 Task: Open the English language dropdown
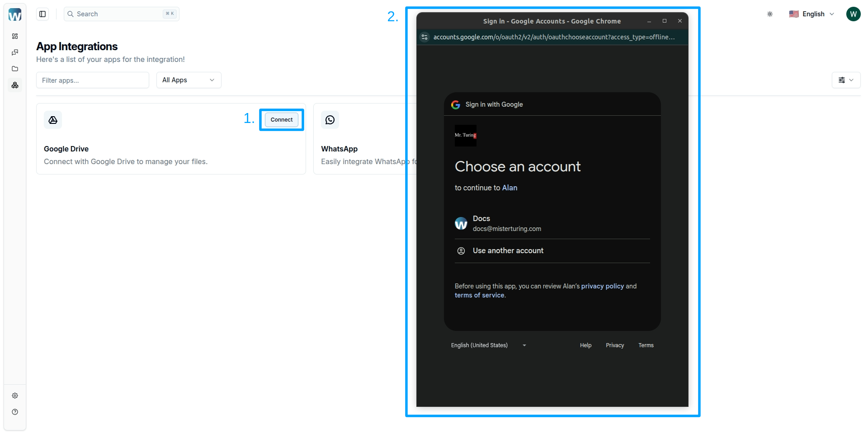(x=811, y=14)
